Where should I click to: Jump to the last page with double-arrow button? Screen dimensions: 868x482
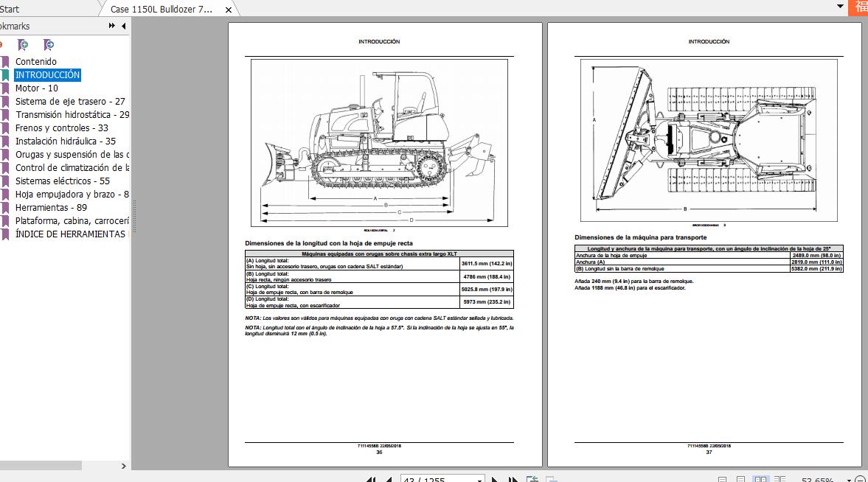(513, 479)
